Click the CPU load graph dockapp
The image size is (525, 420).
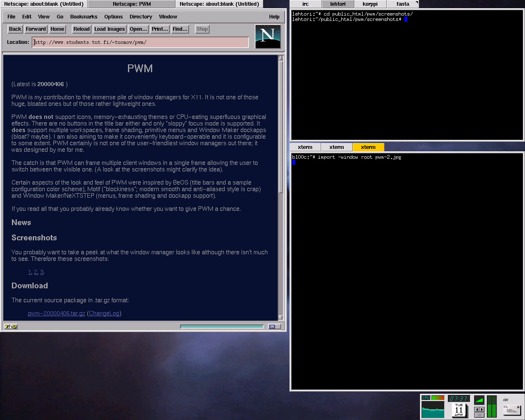tap(433, 409)
